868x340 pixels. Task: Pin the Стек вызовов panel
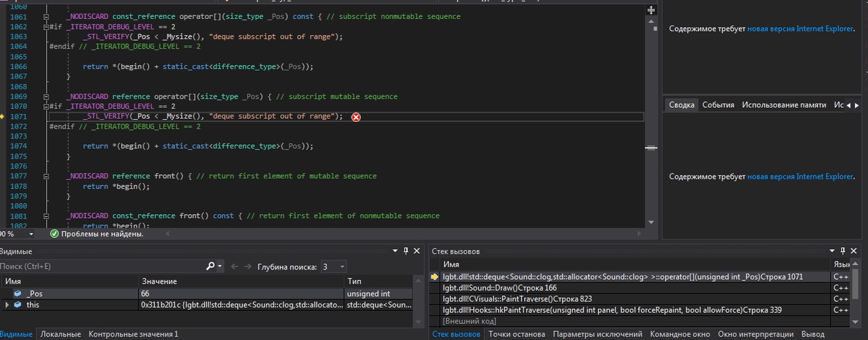click(x=843, y=251)
